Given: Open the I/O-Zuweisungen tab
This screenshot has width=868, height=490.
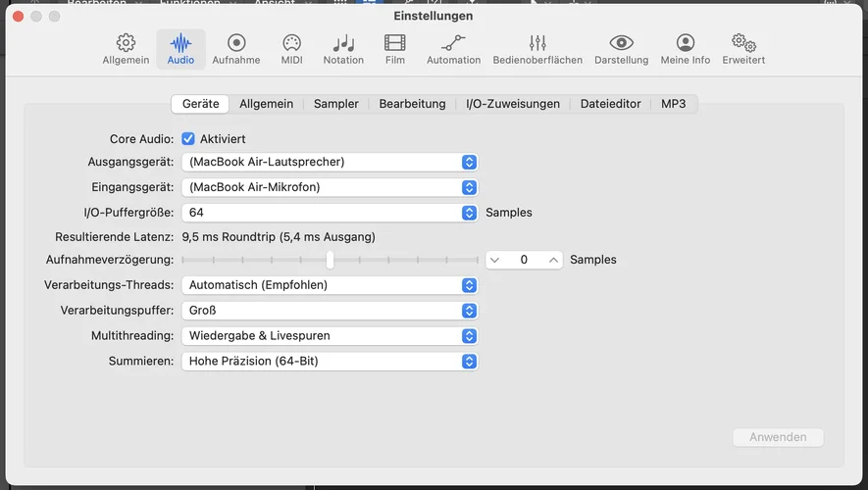Looking at the screenshot, I should tap(512, 104).
